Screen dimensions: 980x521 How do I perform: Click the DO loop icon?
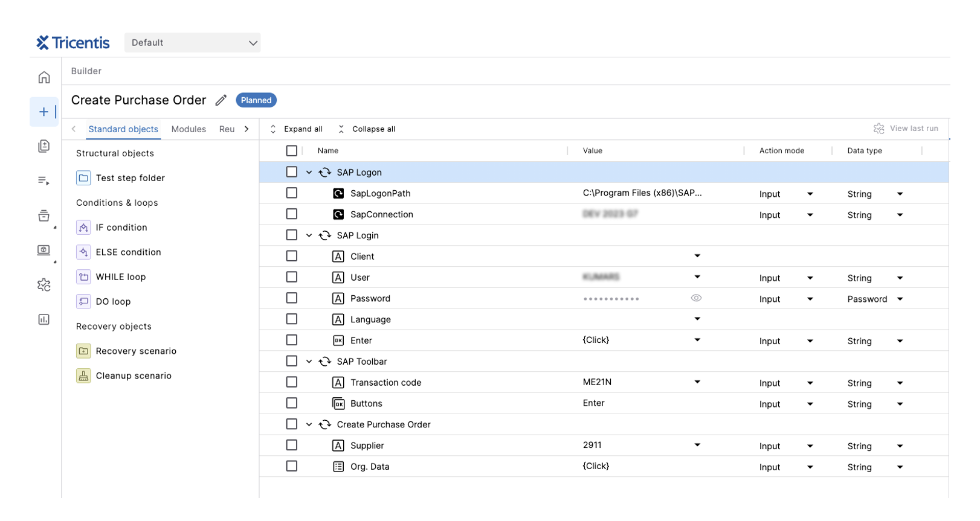(x=83, y=302)
